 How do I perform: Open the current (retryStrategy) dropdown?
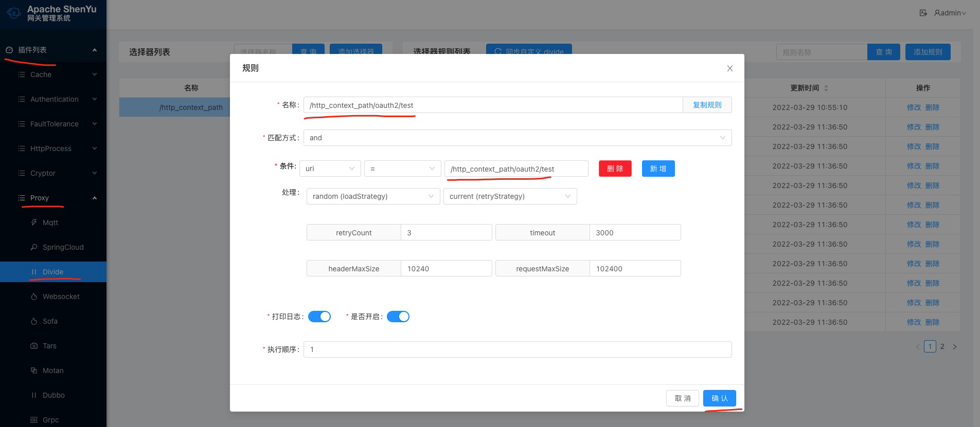510,196
